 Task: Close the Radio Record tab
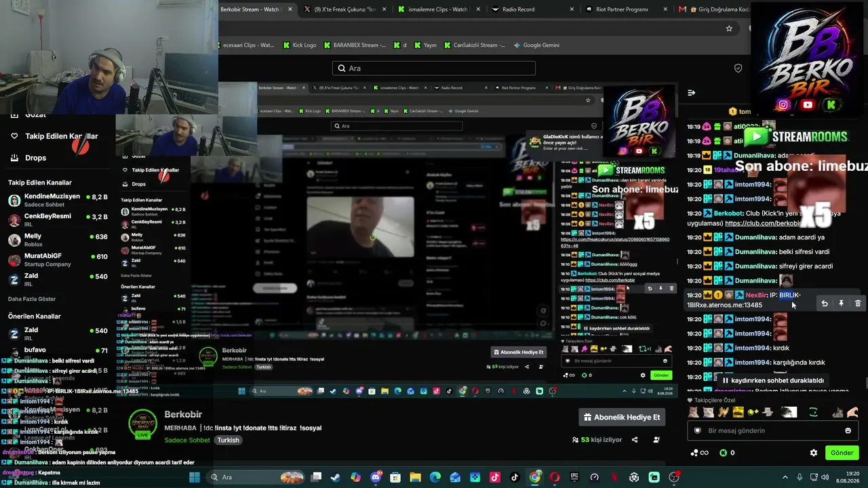point(572,9)
